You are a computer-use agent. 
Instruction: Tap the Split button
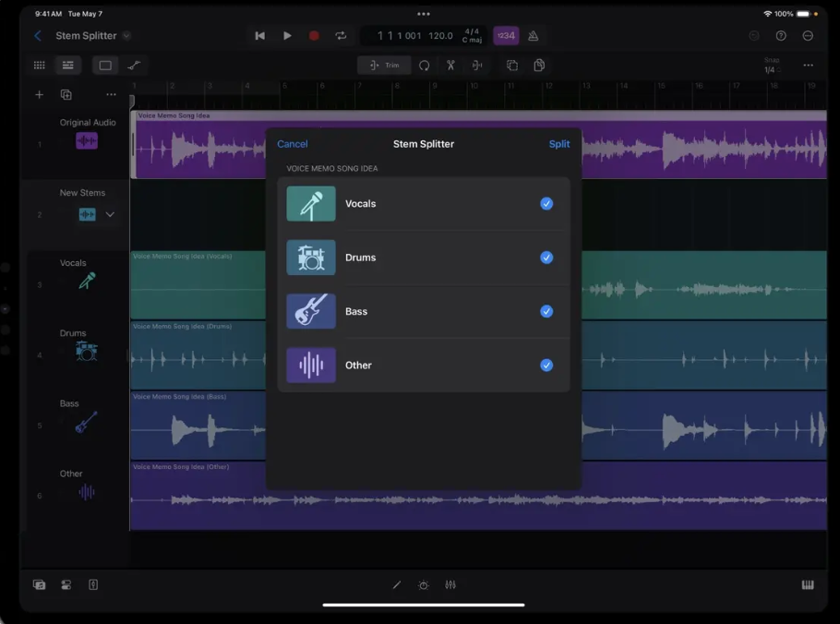[558, 144]
